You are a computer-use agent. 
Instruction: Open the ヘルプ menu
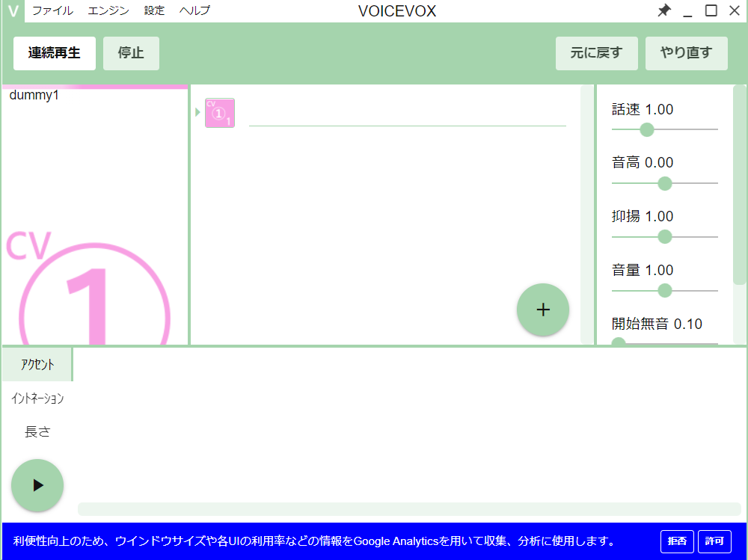point(194,10)
